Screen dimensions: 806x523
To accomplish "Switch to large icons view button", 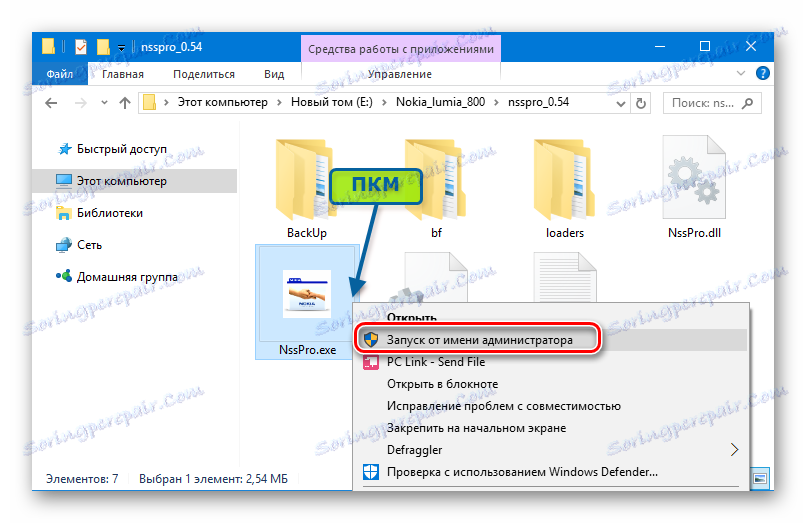I will tap(760, 479).
